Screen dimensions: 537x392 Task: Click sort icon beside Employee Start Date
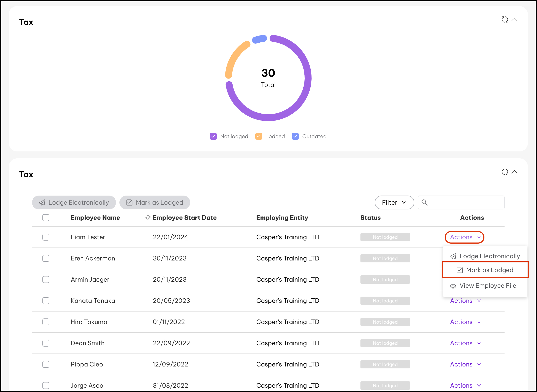[148, 217]
